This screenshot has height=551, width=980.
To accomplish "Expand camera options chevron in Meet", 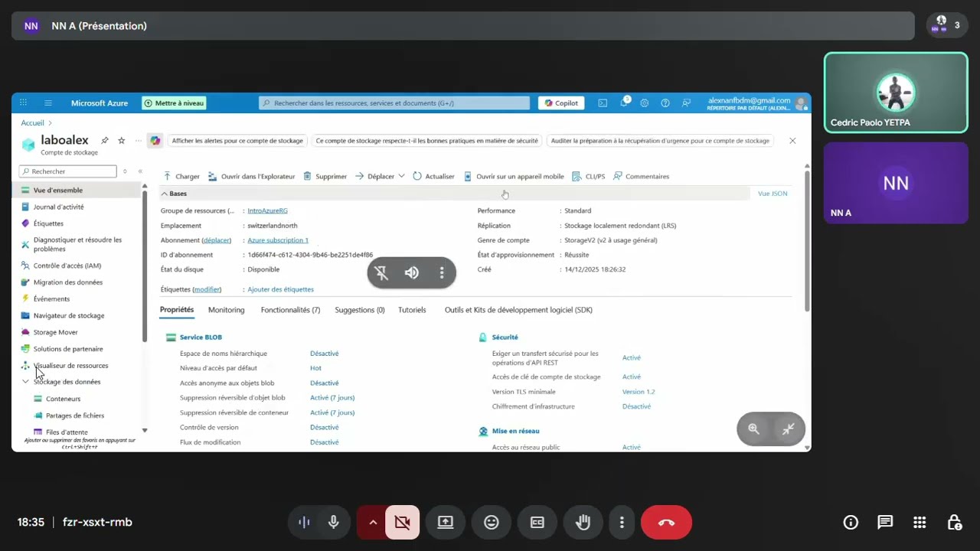I will point(373,522).
